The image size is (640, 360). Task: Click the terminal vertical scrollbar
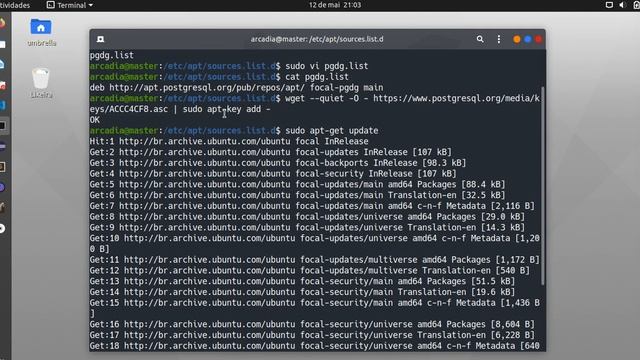(x=542, y=186)
